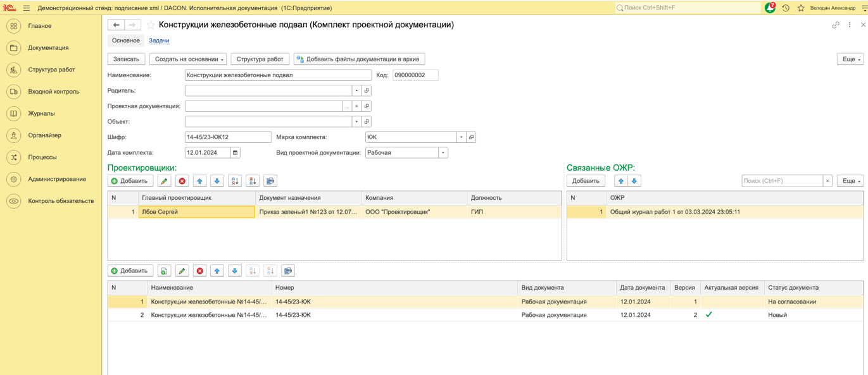This screenshot has height=375, width=868.
Task: Open Администрирование in the left menu
Action: click(x=56, y=179)
